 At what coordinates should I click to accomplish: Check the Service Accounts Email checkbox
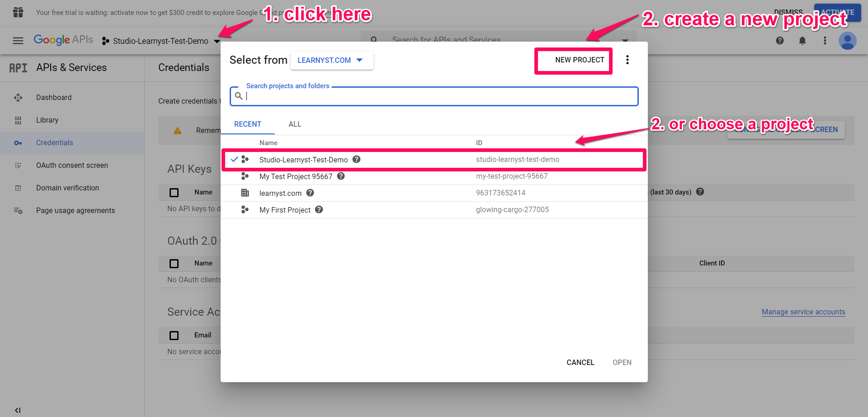pos(174,335)
